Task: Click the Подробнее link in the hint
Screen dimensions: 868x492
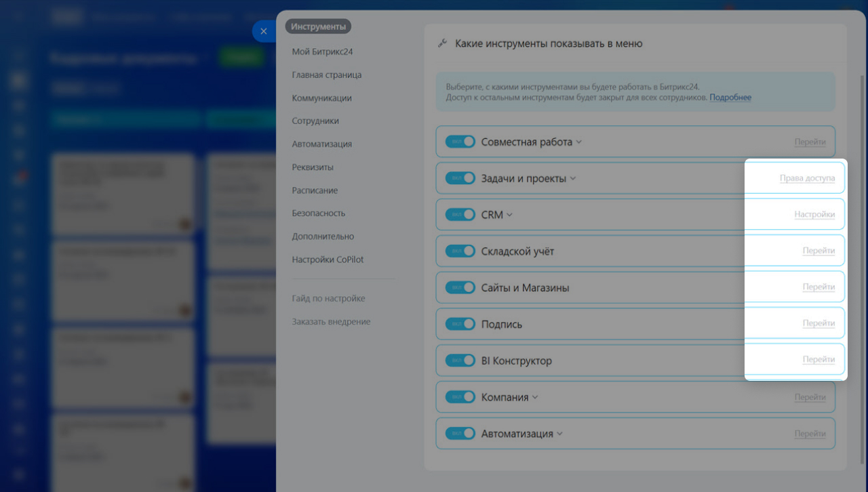Action: 730,98
